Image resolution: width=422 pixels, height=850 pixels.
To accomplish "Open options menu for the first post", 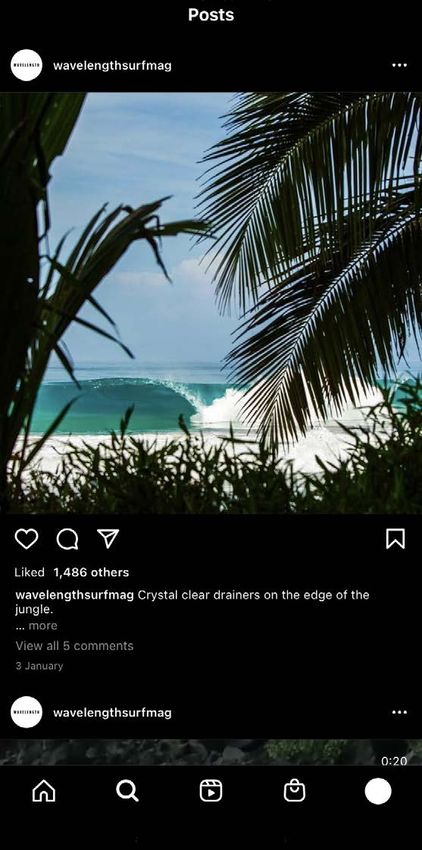I will pos(399,65).
